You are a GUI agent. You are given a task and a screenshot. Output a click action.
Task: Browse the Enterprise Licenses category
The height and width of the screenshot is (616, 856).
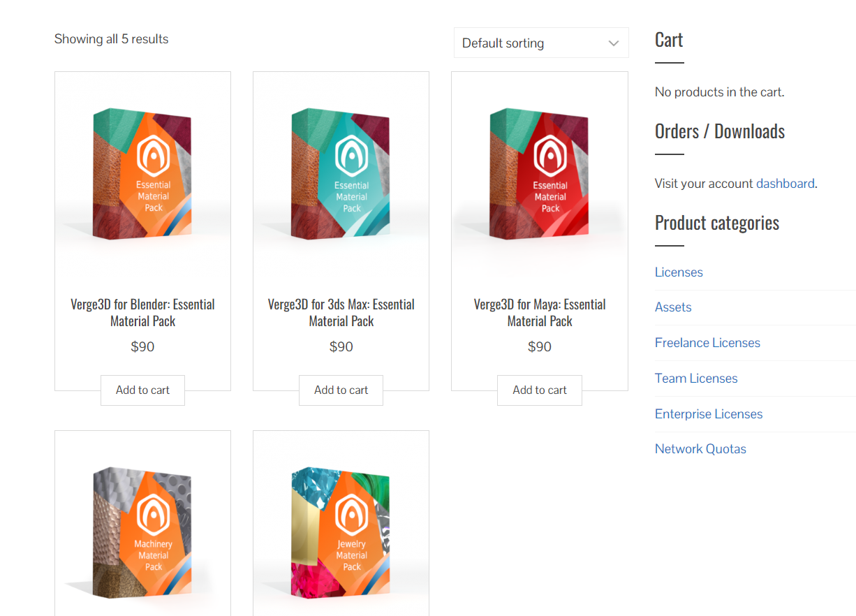tap(709, 414)
